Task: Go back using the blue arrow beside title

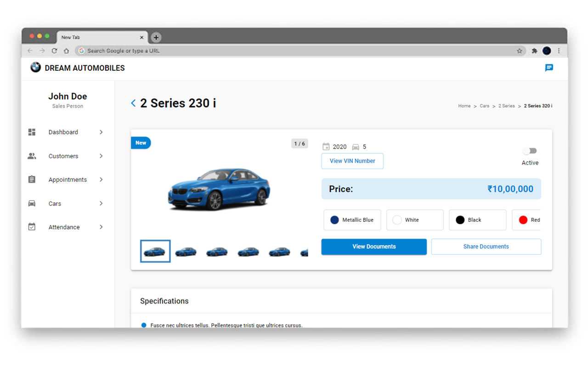Action: [133, 103]
